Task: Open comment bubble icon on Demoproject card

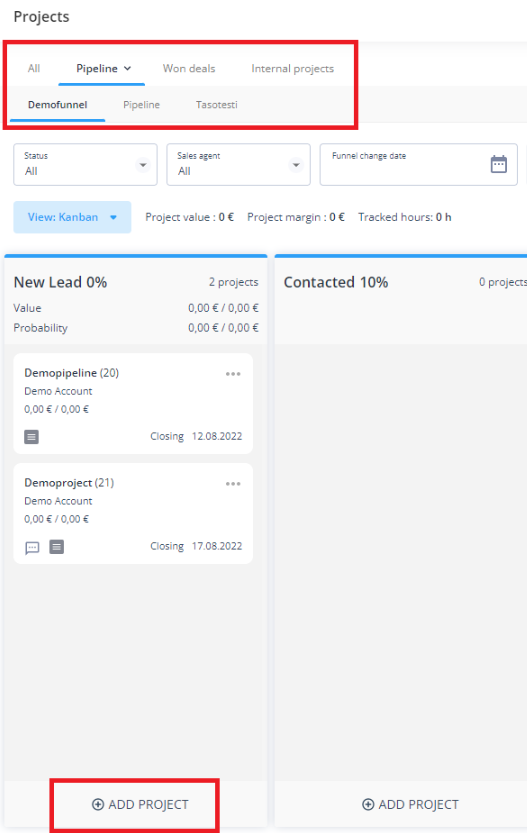Action: [32, 547]
